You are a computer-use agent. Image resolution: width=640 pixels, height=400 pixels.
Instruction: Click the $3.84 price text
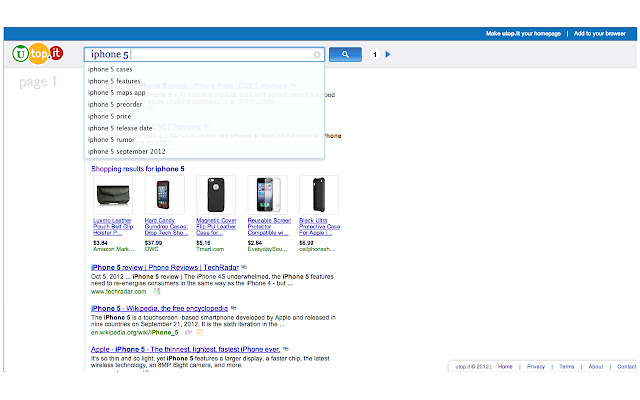100,243
